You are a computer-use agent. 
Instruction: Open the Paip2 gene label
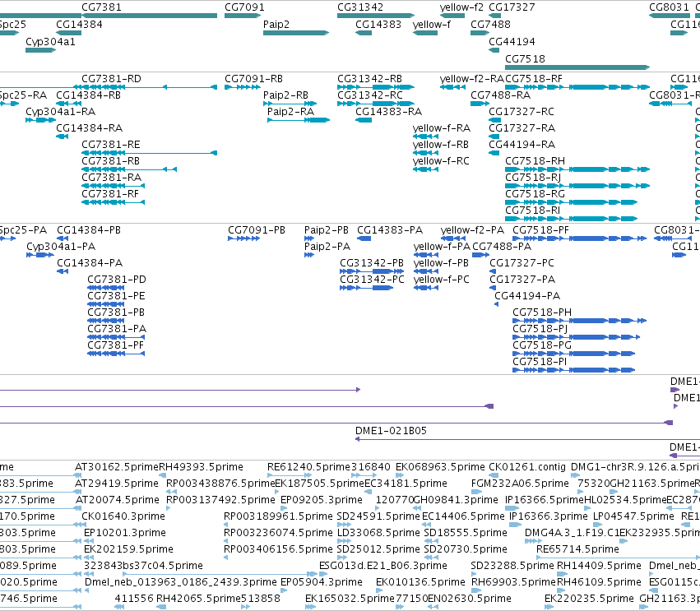point(276,25)
